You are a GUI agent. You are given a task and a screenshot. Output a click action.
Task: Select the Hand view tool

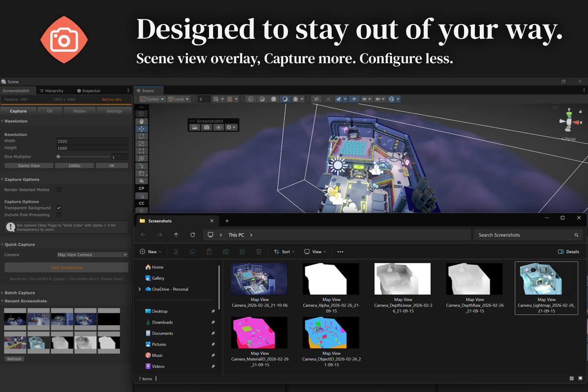tap(141, 121)
